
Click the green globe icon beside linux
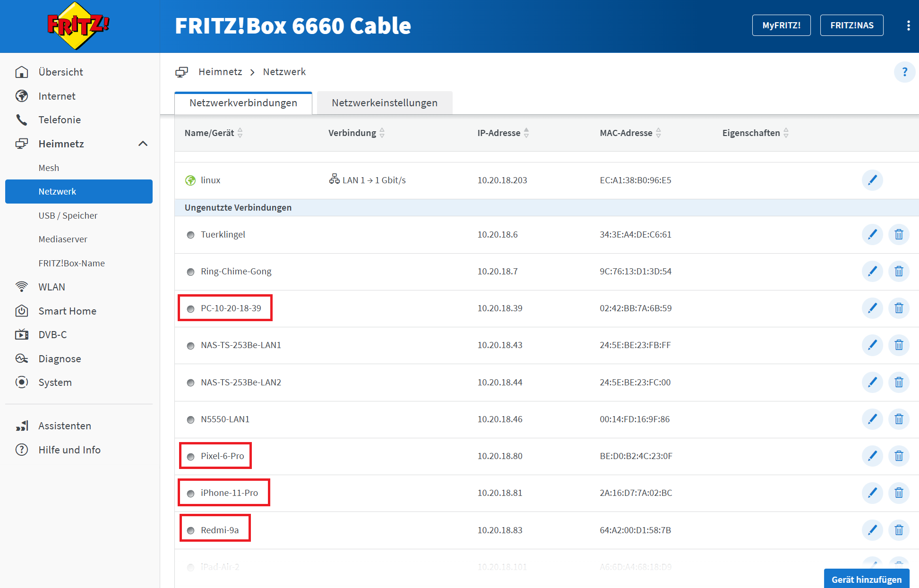tap(190, 180)
